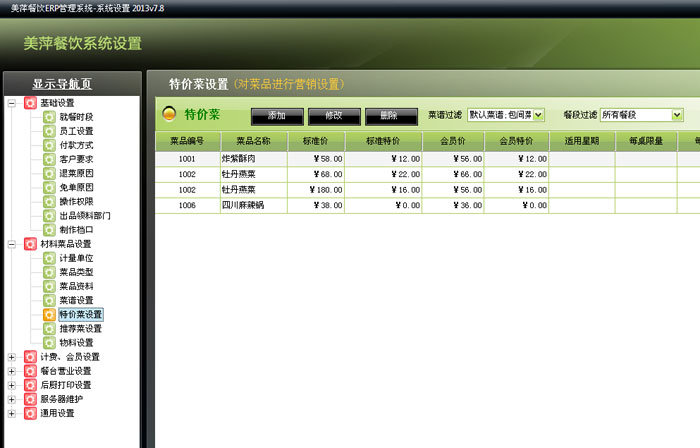Image resolution: width=700 pixels, height=448 pixels.
Task: Click the 就餐时段 settings icon
Action: pyautogui.click(x=49, y=117)
